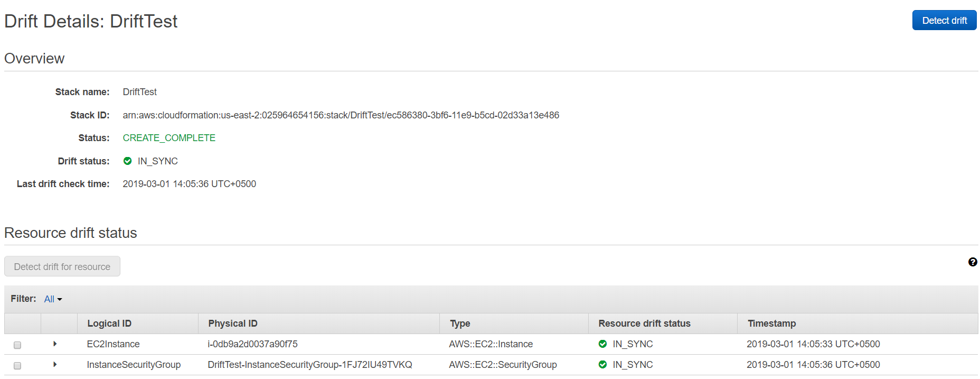
Task: Click the EC2Instance row green status icon
Action: [602, 344]
